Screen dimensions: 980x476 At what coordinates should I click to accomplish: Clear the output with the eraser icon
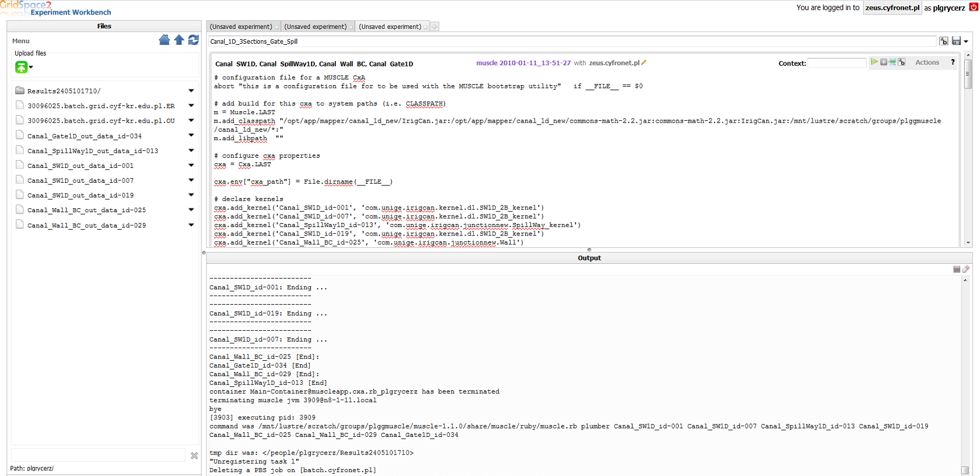click(x=966, y=269)
